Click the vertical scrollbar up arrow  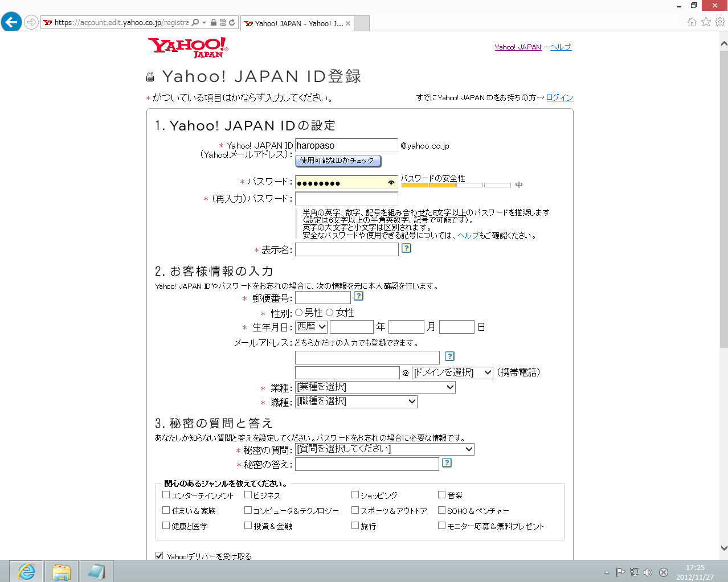point(723,43)
